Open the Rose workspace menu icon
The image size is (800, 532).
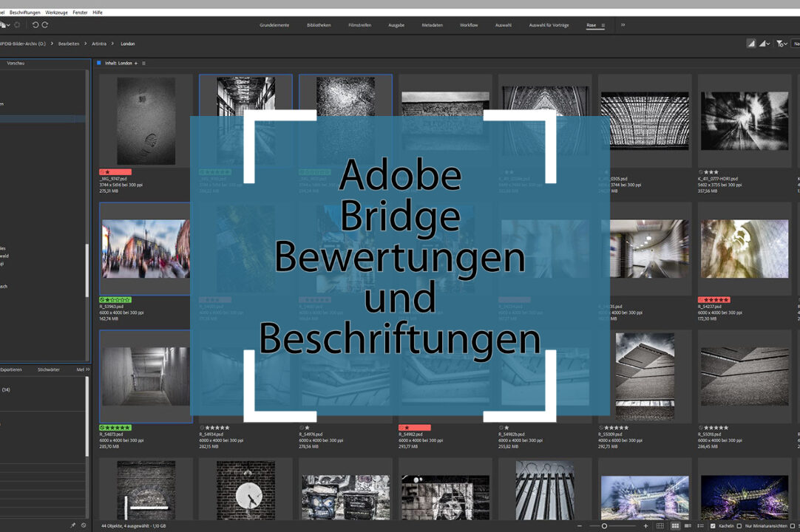[603, 25]
